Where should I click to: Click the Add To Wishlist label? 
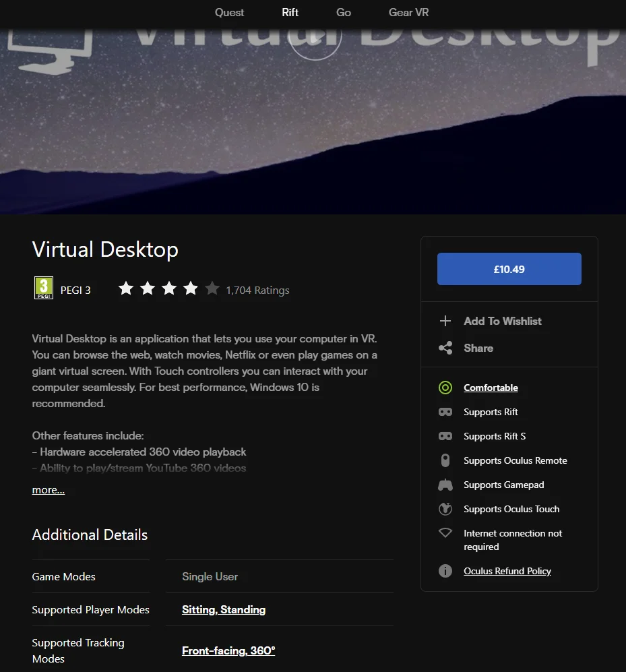coord(503,321)
